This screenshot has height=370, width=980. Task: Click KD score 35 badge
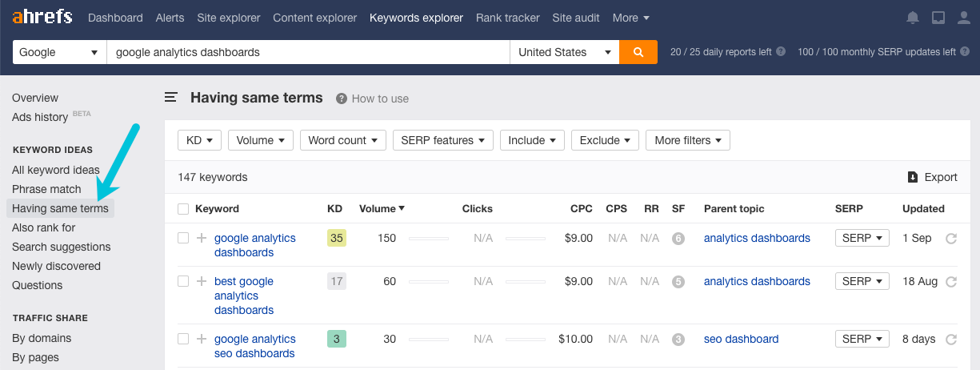coord(337,238)
